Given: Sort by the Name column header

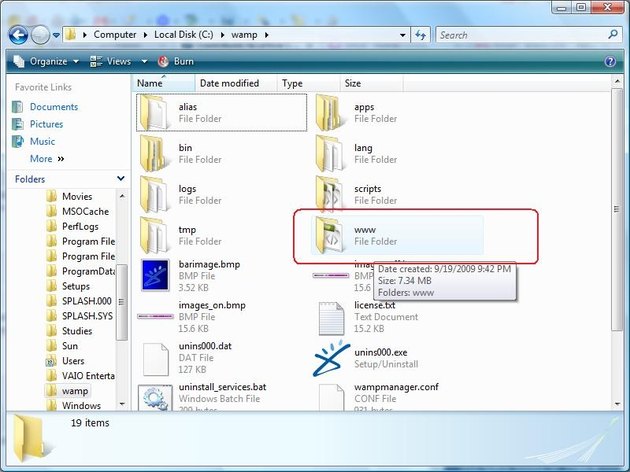Looking at the screenshot, I should (x=163, y=84).
